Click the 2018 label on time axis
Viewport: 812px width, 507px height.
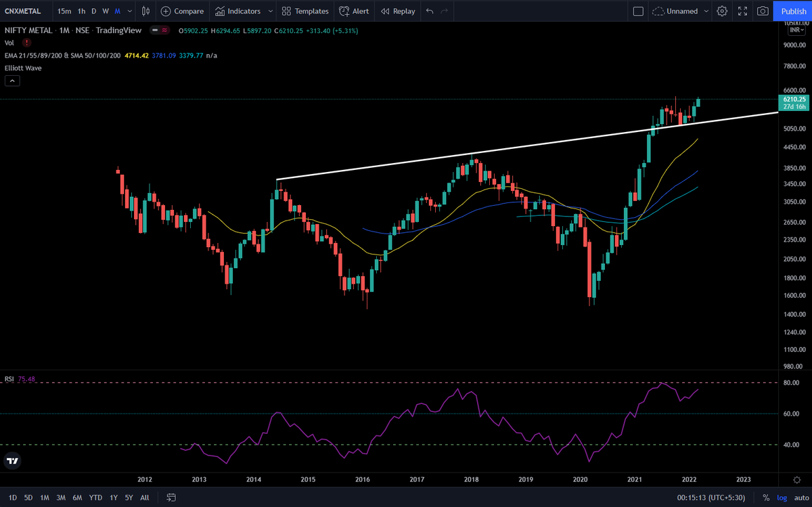click(x=472, y=479)
